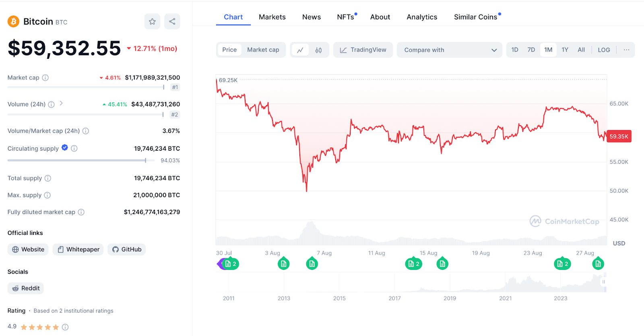Select All time range
This screenshot has width=644, height=336.
click(x=581, y=50)
